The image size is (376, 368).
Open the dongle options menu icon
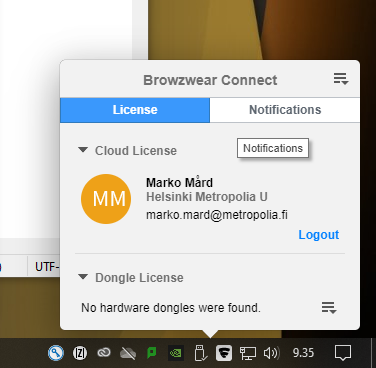tap(329, 308)
